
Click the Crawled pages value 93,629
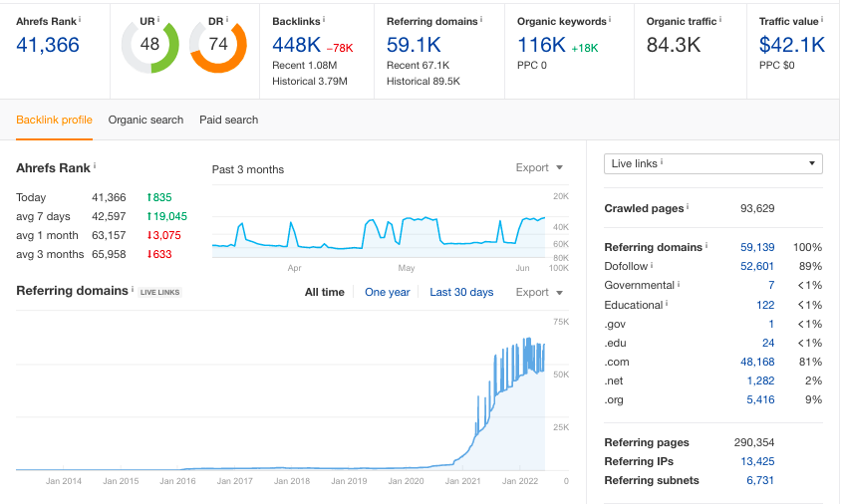[x=757, y=208]
